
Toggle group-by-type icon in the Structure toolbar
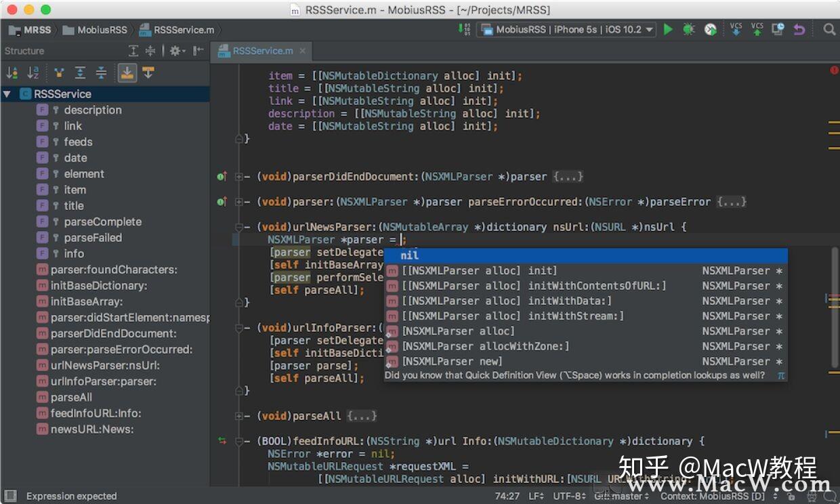(60, 72)
